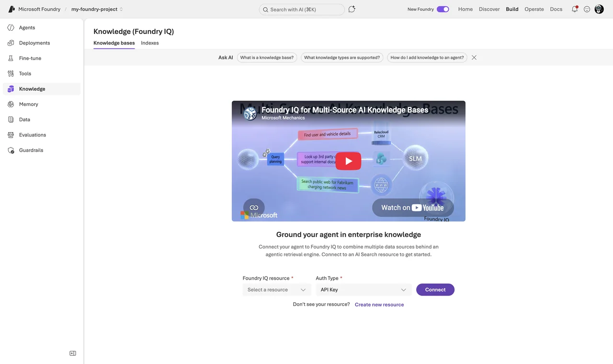The width and height of the screenshot is (613, 364).
Task: Switch to the Indexes tab
Action: 150,43
